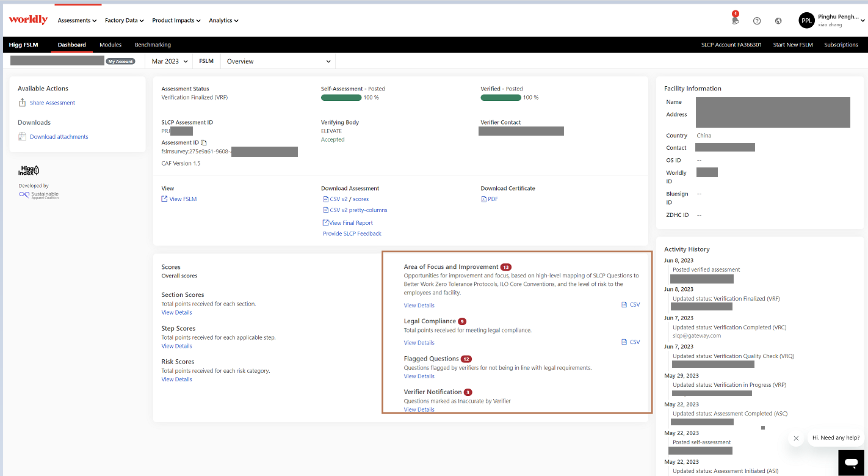Click 'ELEVATE' verifying body text
Viewport: 868px width, 476px height.
tap(331, 131)
